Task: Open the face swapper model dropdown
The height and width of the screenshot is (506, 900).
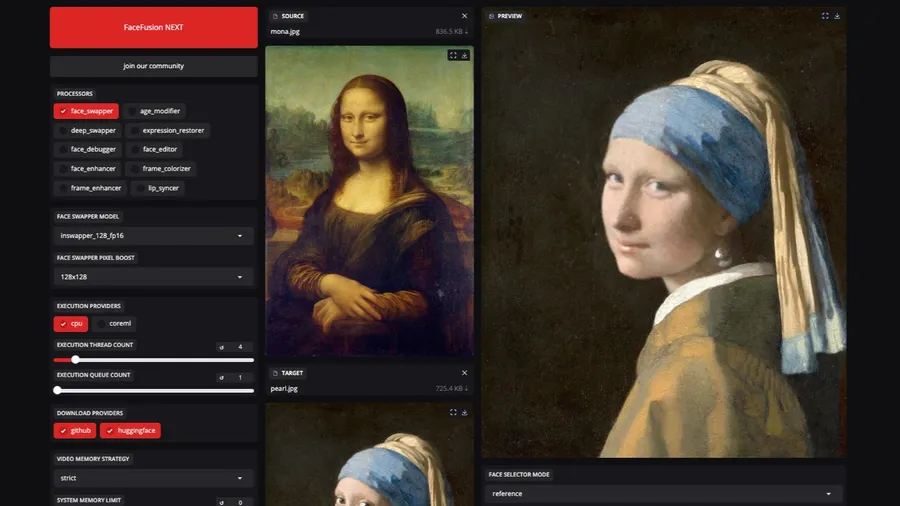Action: [x=155, y=236]
